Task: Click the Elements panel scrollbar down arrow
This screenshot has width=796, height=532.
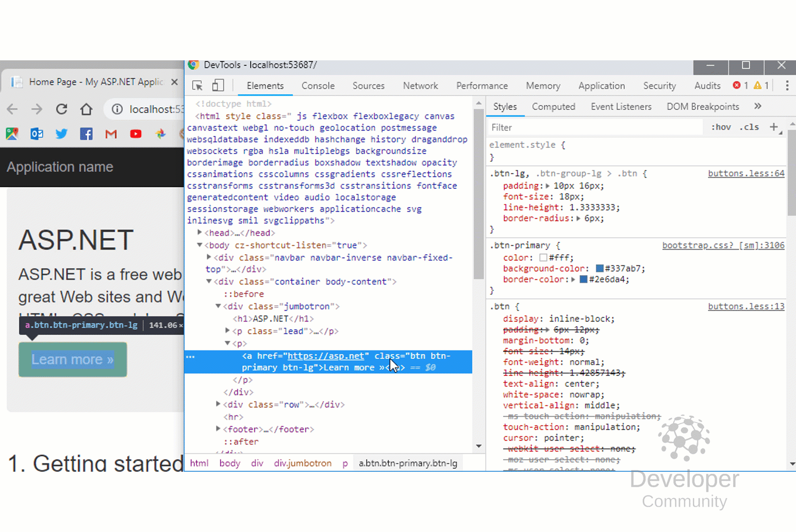Action: (x=478, y=446)
